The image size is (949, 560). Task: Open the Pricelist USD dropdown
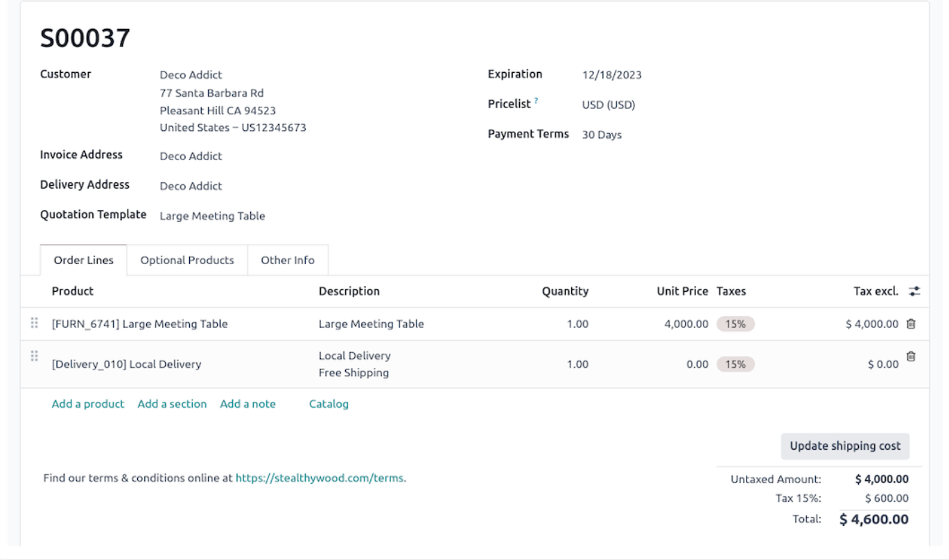[x=608, y=105]
